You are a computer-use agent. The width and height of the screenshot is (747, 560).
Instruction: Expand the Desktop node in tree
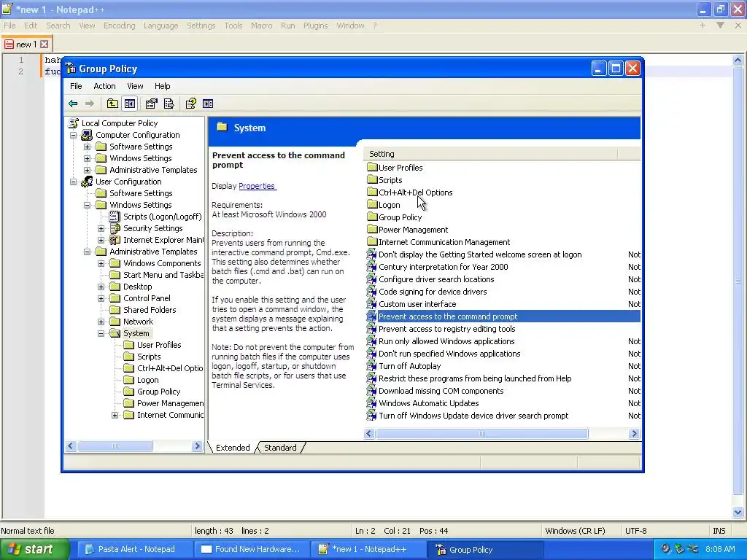101,287
